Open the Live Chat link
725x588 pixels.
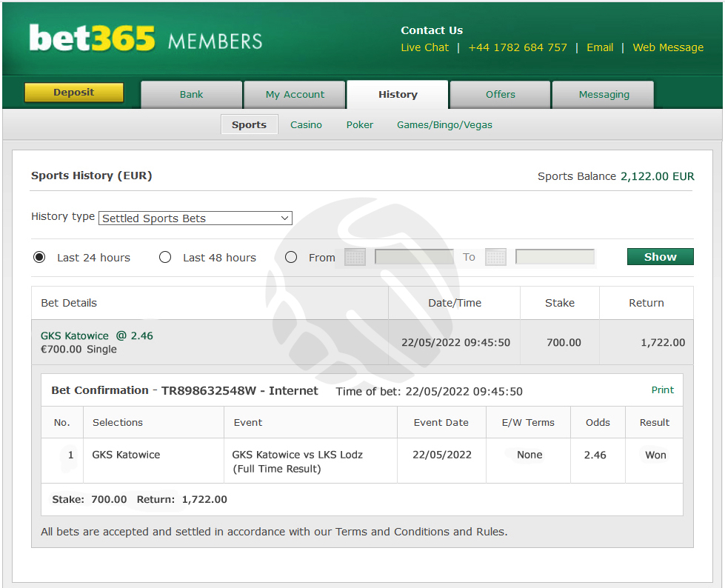tap(424, 47)
